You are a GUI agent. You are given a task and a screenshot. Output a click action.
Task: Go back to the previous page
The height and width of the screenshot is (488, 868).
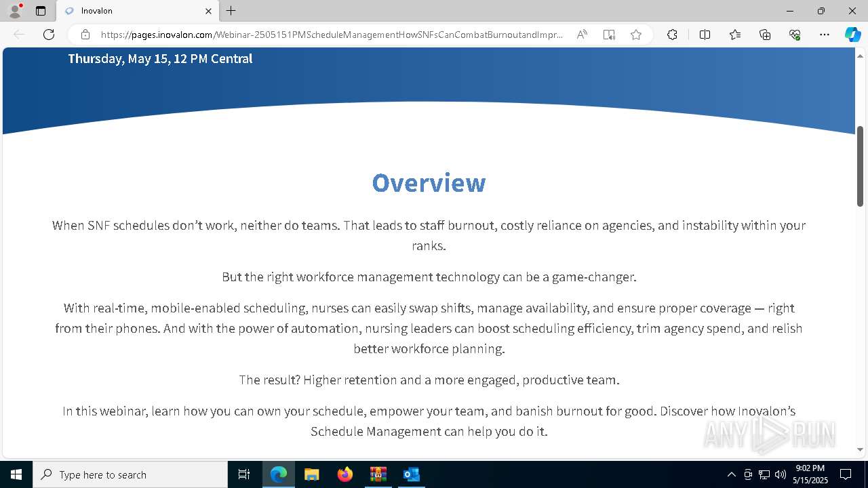(19, 35)
